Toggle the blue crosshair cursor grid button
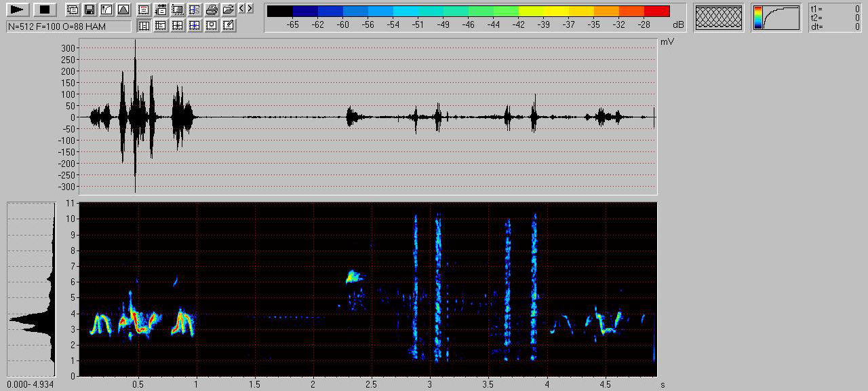This screenshot has width=868, height=391. (195, 26)
